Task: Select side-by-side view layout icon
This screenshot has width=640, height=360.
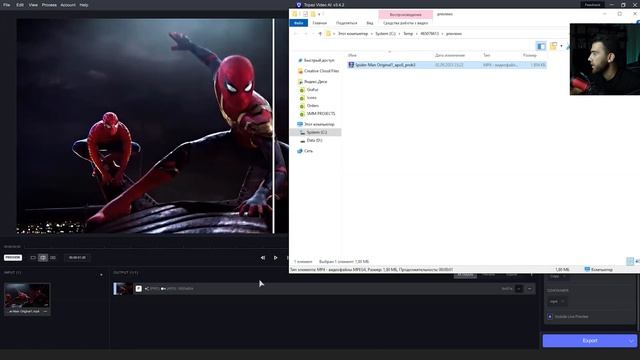Action: coord(53,258)
